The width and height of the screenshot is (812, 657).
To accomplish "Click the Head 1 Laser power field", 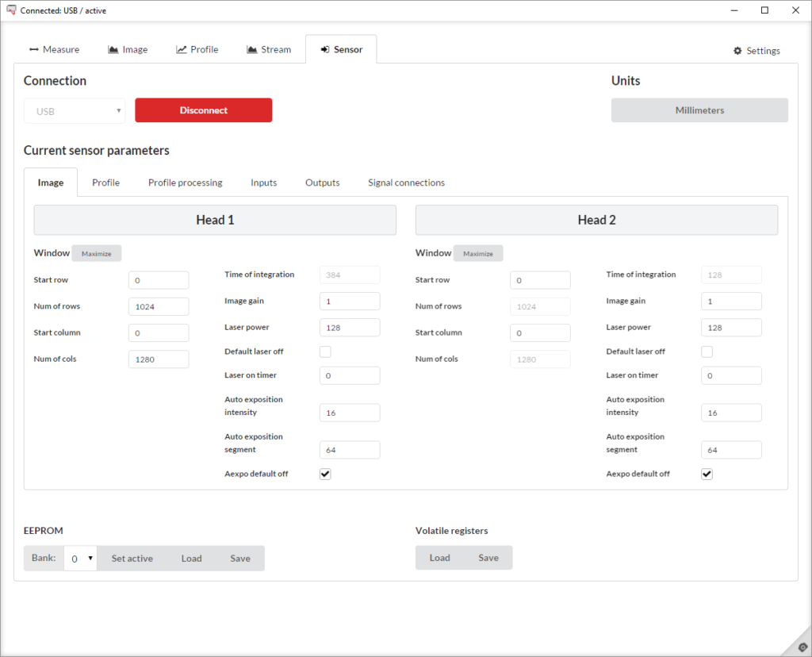I will (x=350, y=328).
